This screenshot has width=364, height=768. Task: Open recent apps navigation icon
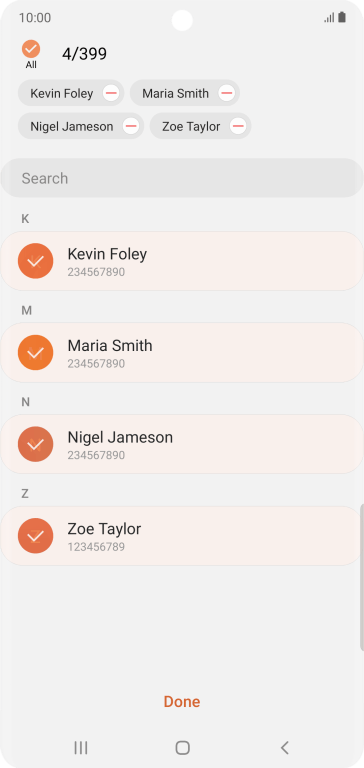click(x=81, y=747)
